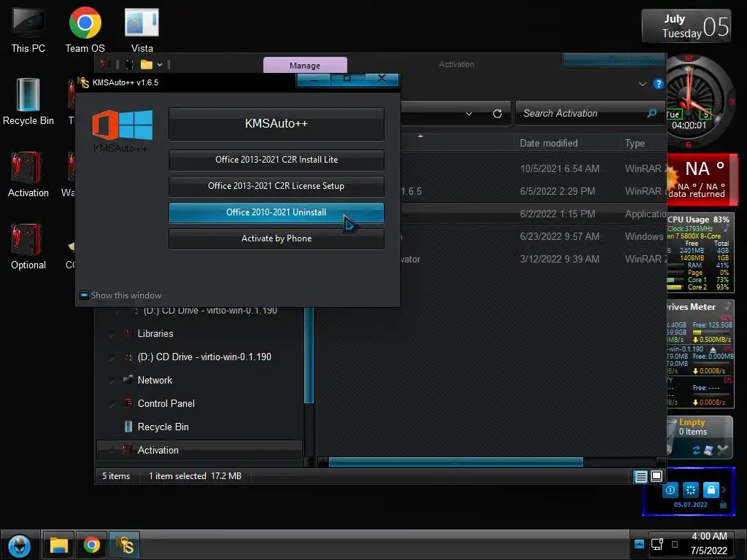This screenshot has height=560, width=747.
Task: Select (D:) CD Drive virtio-win next to Libraries
Action: coord(204,357)
